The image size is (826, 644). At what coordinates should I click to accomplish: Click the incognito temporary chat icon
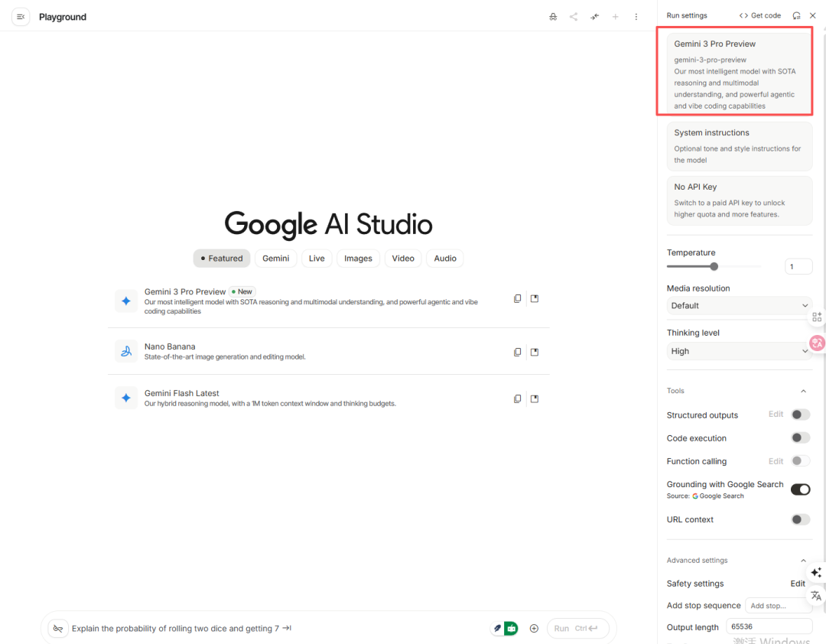coord(553,17)
